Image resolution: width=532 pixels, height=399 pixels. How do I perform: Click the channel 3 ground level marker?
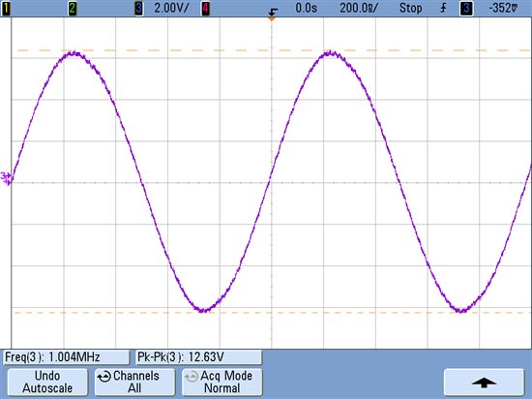pos(6,178)
